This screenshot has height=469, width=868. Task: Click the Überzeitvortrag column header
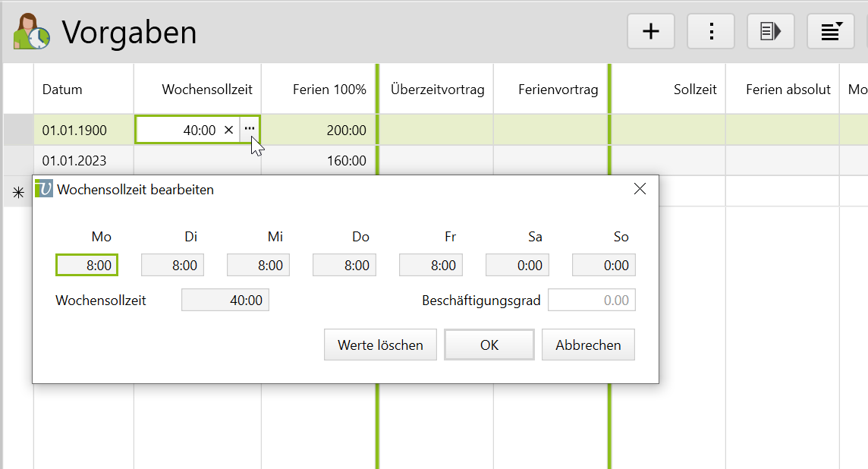pos(437,90)
